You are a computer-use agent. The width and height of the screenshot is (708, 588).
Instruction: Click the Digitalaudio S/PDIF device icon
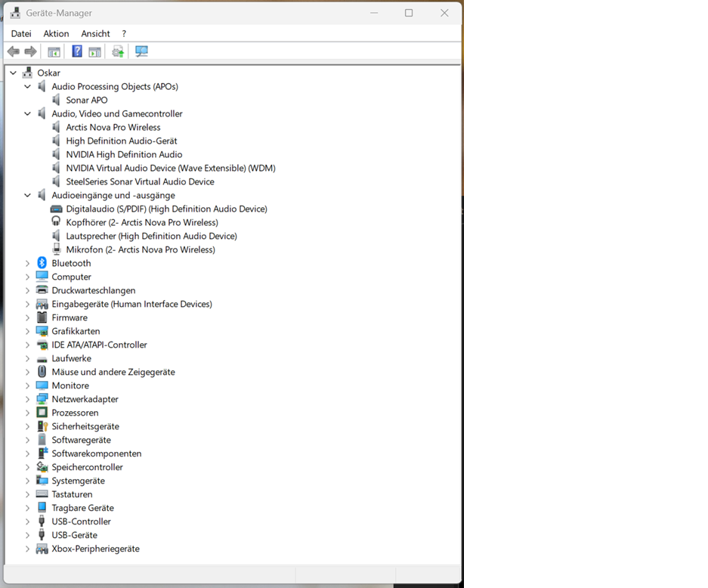coord(57,209)
